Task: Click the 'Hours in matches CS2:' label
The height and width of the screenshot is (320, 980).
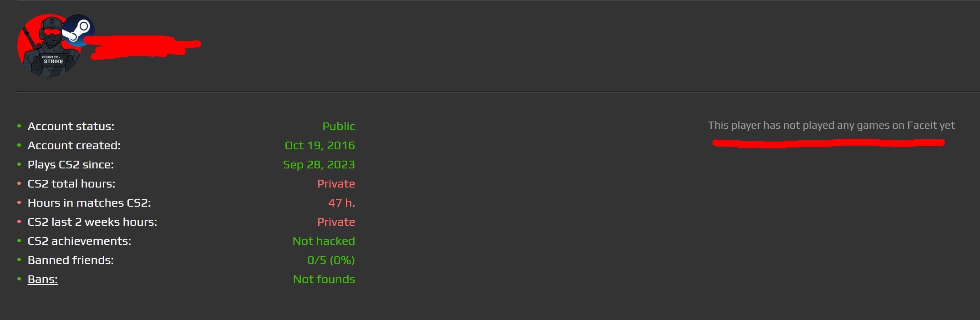Action: tap(89, 203)
